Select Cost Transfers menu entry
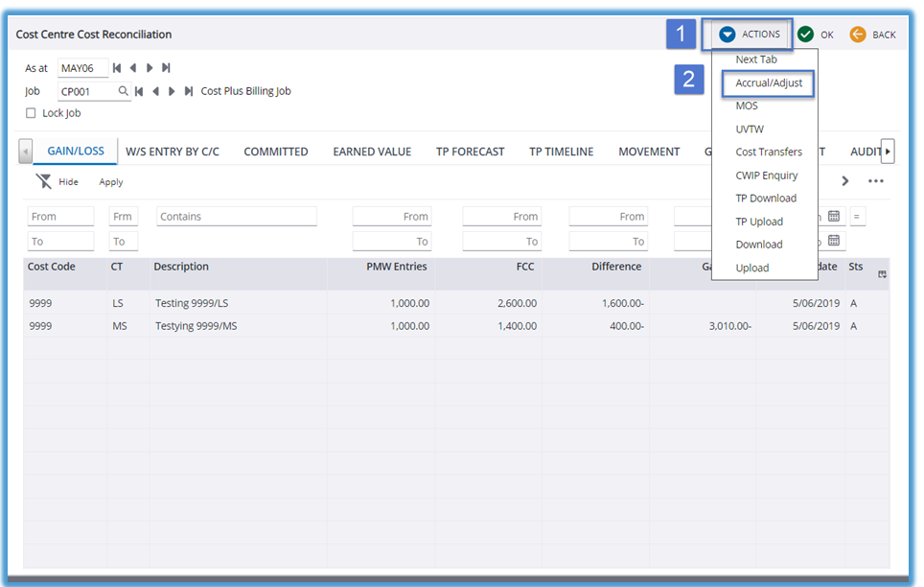The height and width of the screenshot is (587, 924). click(x=769, y=153)
